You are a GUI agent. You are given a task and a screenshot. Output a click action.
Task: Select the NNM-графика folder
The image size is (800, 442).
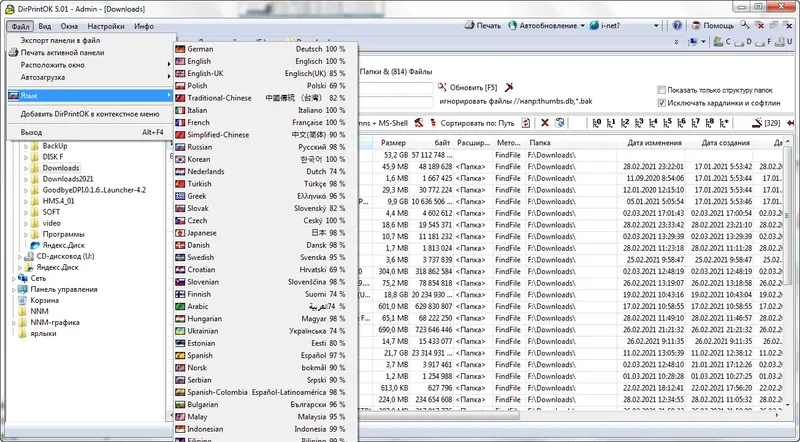[x=55, y=323]
